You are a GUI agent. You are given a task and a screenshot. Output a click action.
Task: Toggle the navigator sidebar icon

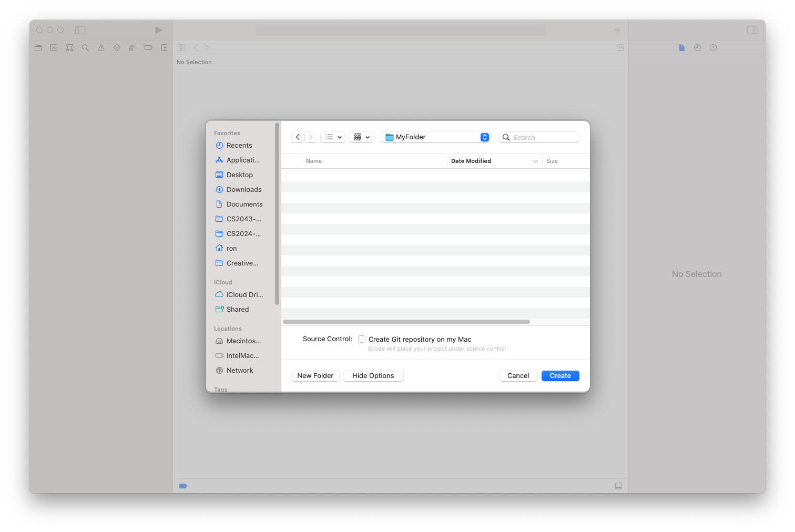(80, 30)
